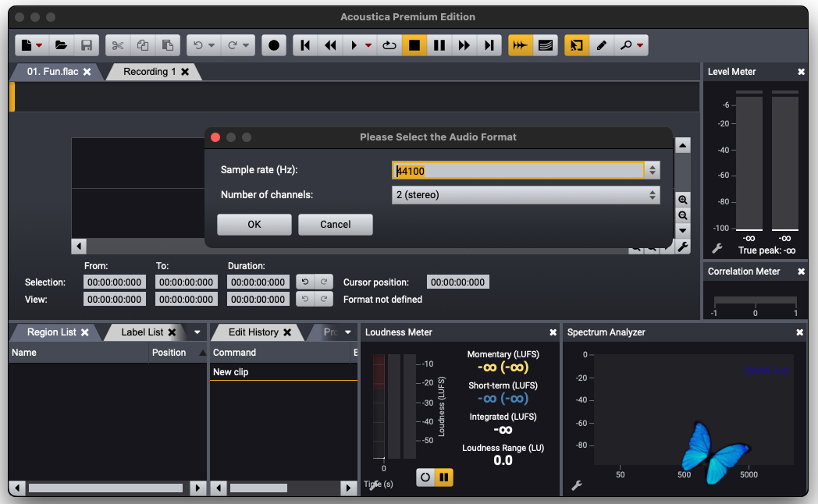Viewport: 818px width, 504px height.
Task: Click the Cursor position time field
Action: [457, 282]
